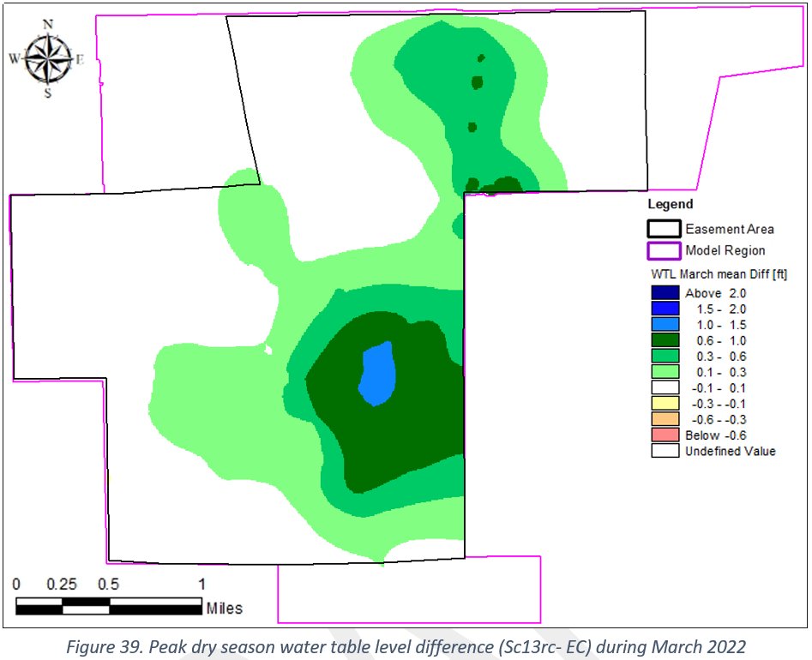Click the '0.25' scale bar label
This screenshot has width=812, height=660.
[62, 585]
